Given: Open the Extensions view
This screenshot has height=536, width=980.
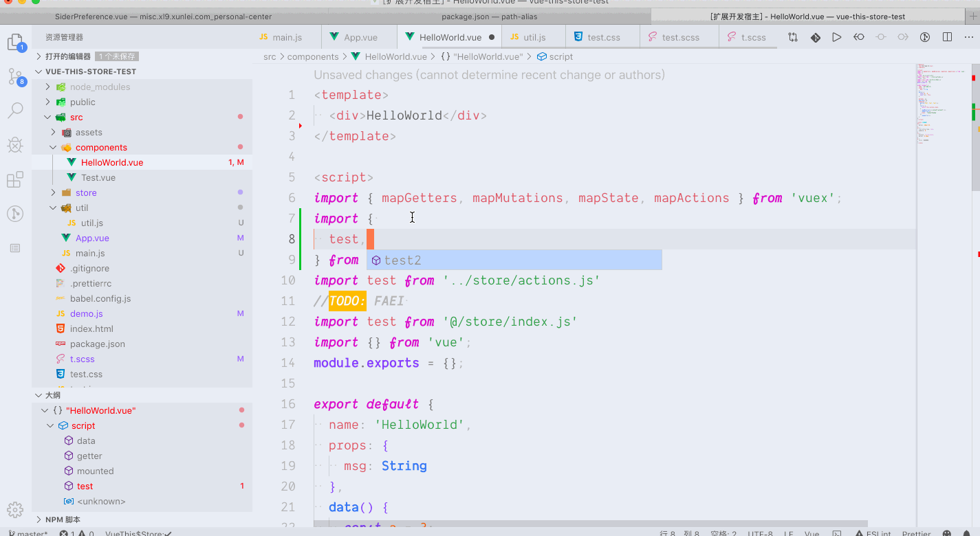Looking at the screenshot, I should tap(15, 179).
